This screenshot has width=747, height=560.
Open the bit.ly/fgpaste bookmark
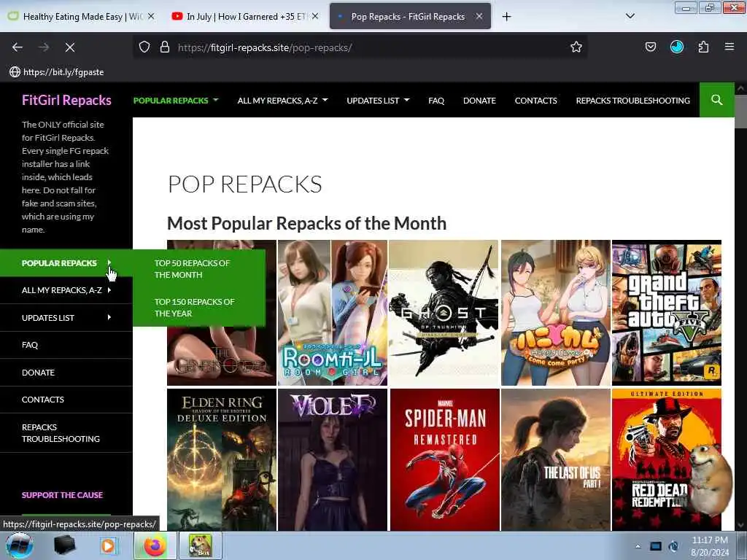(57, 72)
